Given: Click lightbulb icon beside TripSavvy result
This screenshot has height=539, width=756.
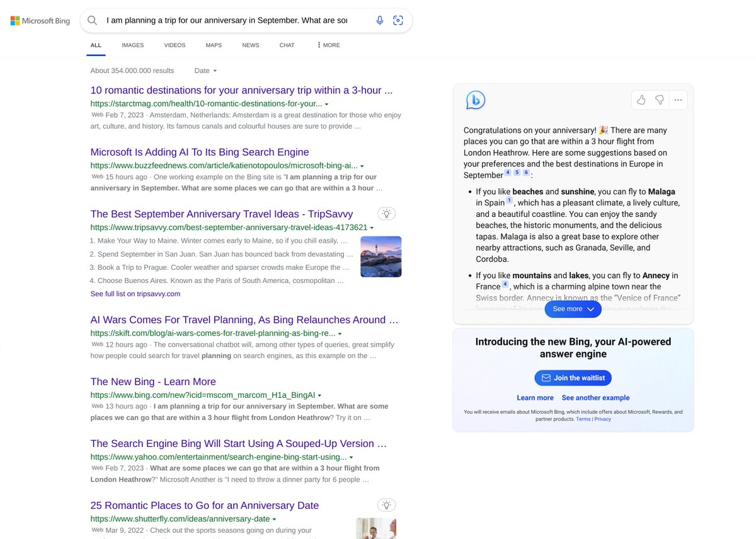Looking at the screenshot, I should click(387, 214).
